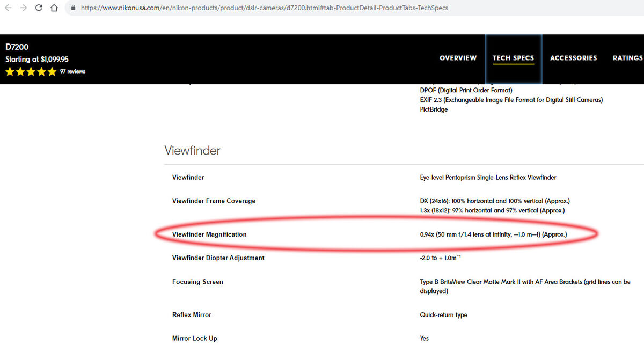This screenshot has height=352, width=644.
Task: Click the Type B BriteView Clear Matte text
Action: [x=525, y=287]
